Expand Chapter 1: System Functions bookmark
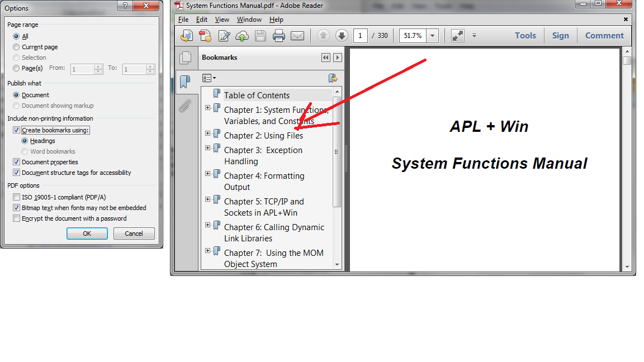 click(x=208, y=108)
